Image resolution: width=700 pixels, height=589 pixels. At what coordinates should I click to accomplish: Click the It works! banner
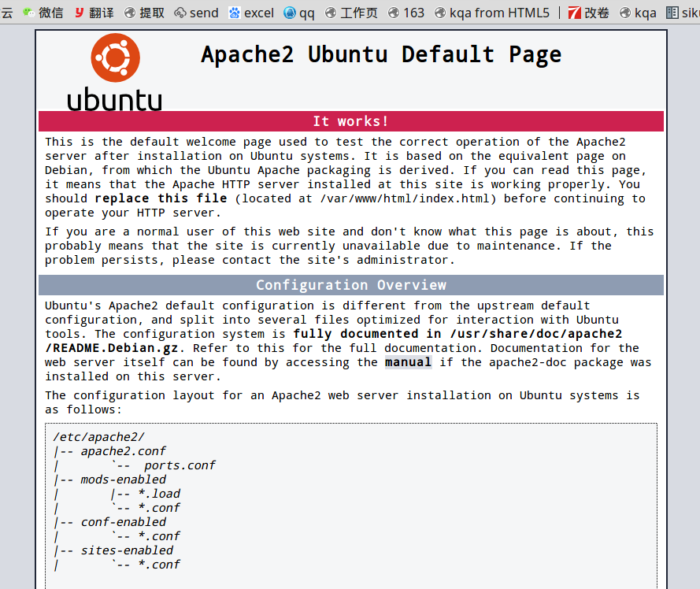(x=351, y=121)
